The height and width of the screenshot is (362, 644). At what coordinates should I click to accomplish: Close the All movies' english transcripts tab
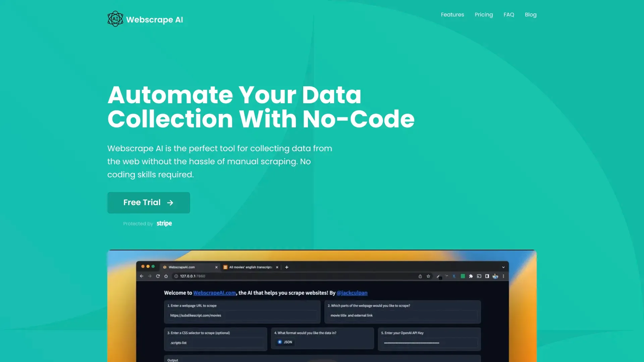coord(277,267)
